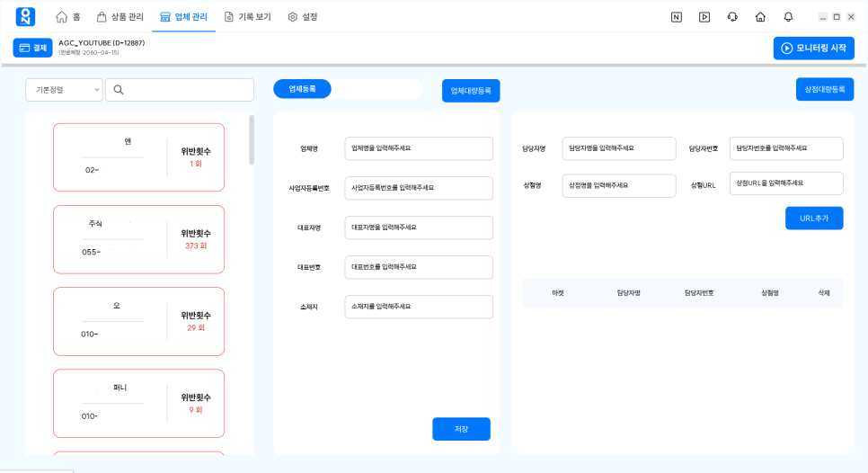
Task: Click the 담당자번호 table column header
Action: 699,293
